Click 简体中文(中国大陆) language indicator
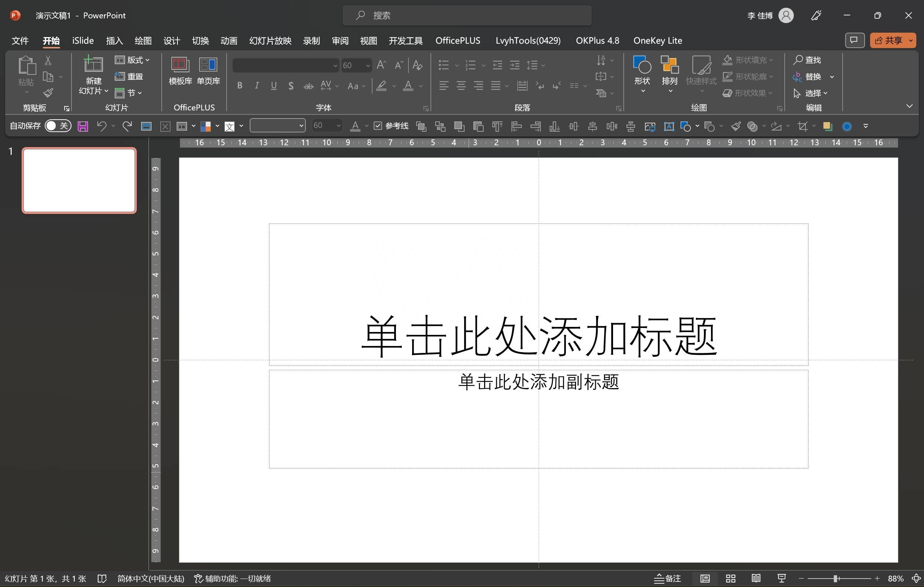This screenshot has height=587, width=924. click(151, 578)
